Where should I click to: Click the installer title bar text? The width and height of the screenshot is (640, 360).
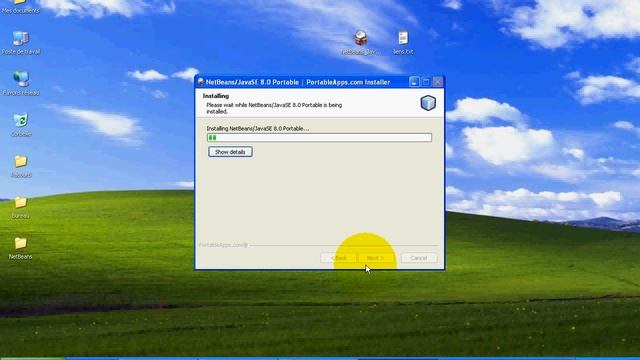click(x=298, y=82)
